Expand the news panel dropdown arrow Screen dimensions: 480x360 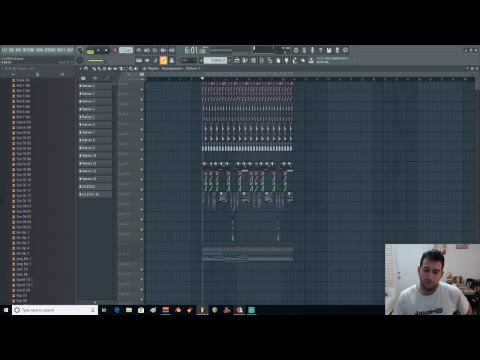coord(355,60)
